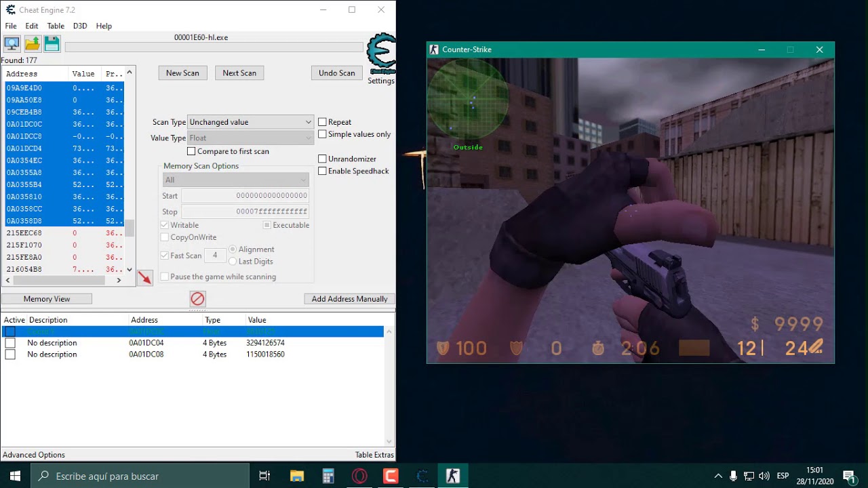This screenshot has height=488, width=868.
Task: Switch to Cheat Engine taskbar icon
Action: tap(422, 476)
